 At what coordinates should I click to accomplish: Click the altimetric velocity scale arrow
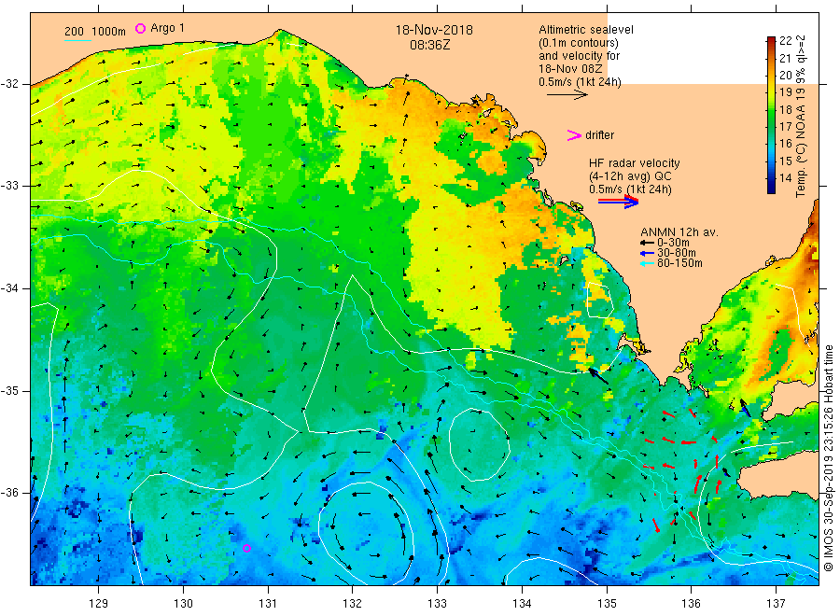tap(567, 95)
